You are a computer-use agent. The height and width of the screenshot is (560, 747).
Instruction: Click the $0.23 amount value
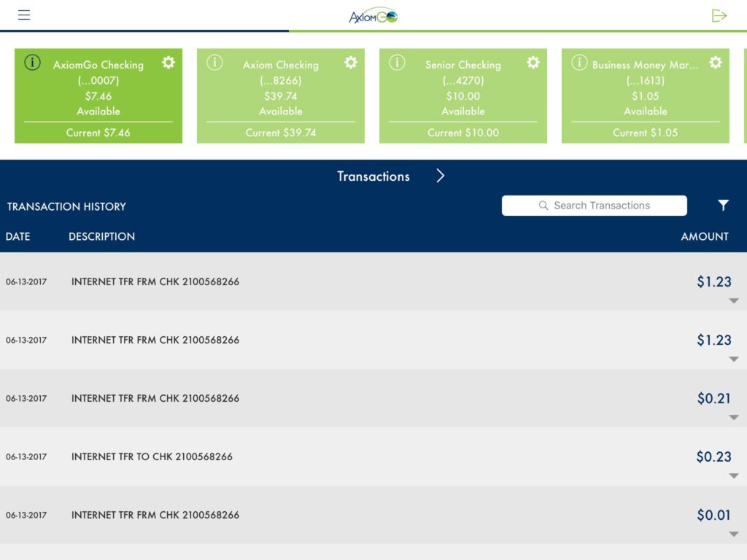point(713,456)
